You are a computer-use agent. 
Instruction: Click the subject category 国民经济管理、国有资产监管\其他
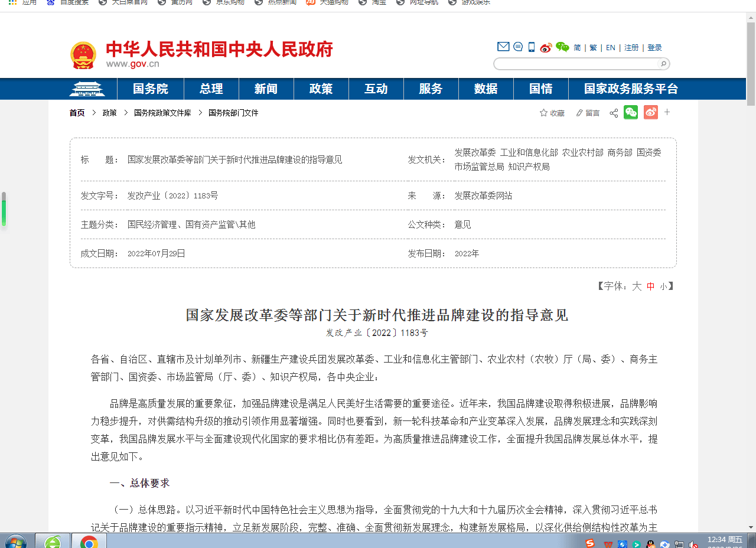[x=191, y=225]
